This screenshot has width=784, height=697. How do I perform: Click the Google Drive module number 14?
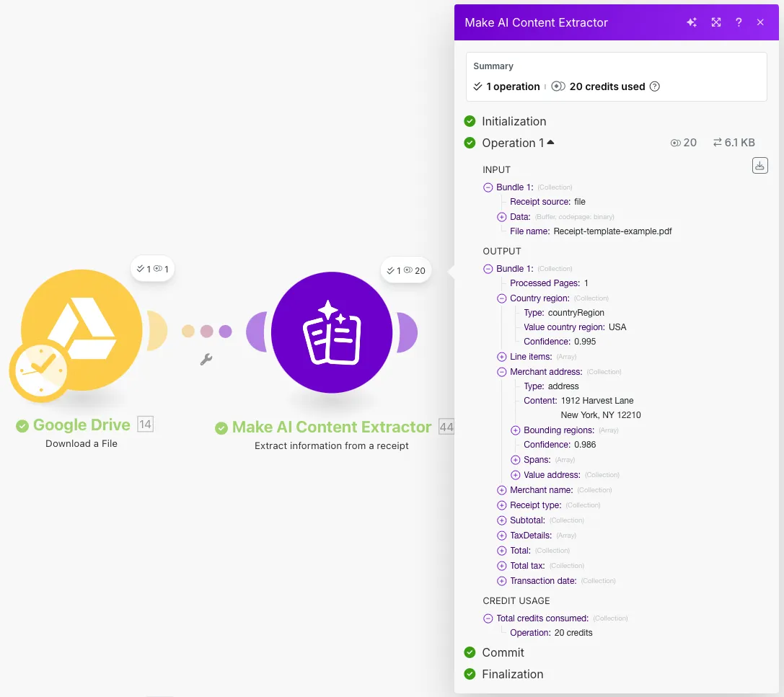point(146,425)
